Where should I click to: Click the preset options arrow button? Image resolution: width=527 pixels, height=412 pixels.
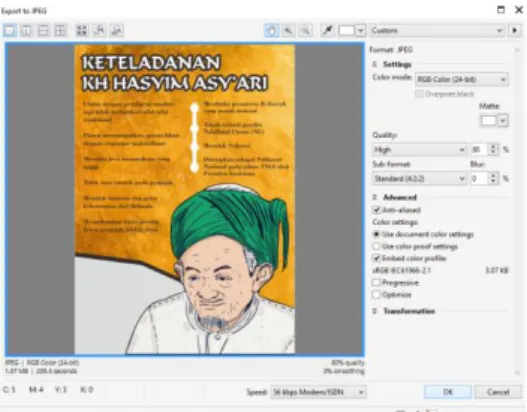pyautogui.click(x=515, y=31)
